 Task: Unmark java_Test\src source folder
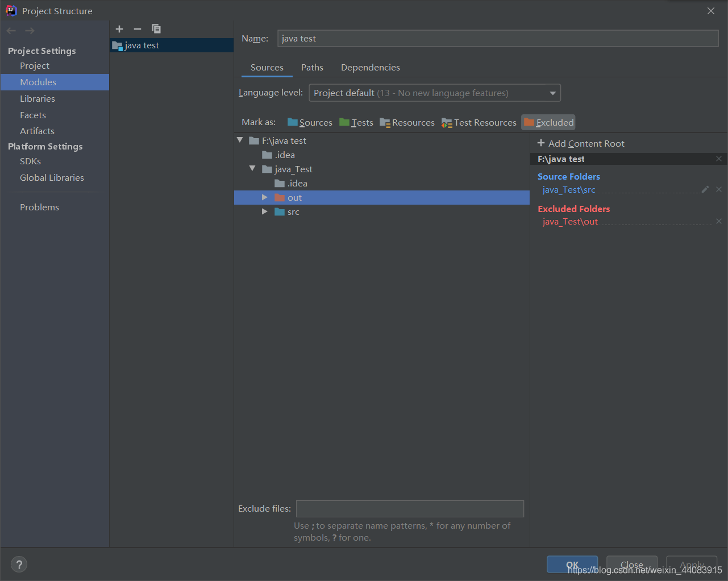pos(719,189)
